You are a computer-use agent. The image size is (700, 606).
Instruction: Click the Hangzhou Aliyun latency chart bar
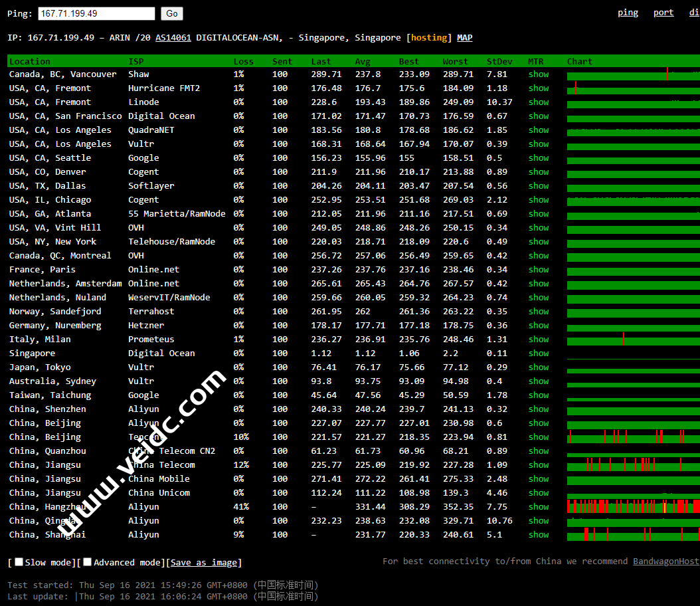(633, 506)
